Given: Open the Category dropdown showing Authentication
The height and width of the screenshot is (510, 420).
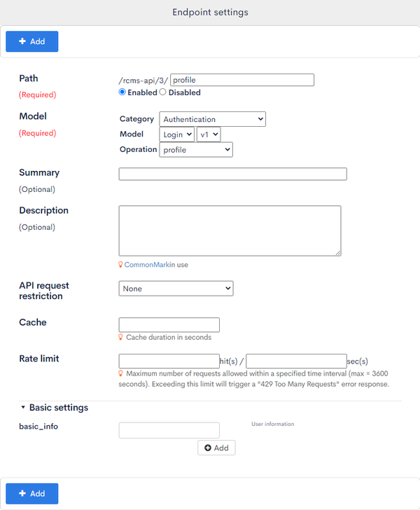Looking at the screenshot, I should coord(212,119).
